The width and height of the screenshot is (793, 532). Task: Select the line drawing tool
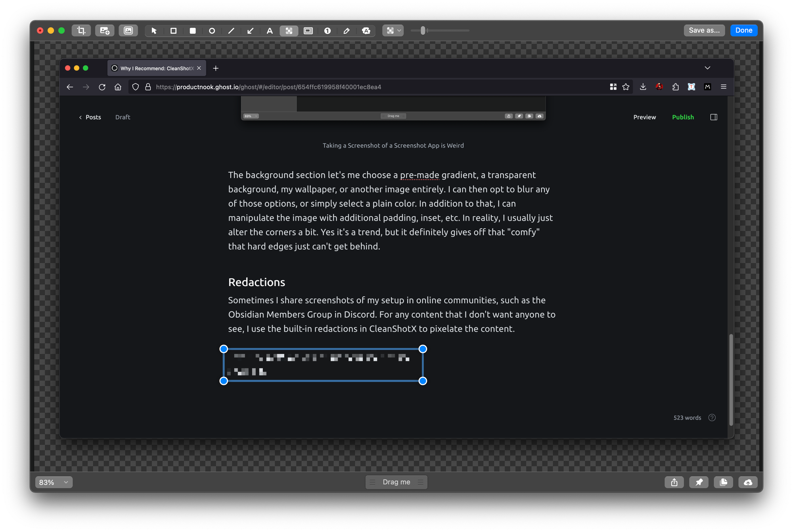click(x=231, y=31)
